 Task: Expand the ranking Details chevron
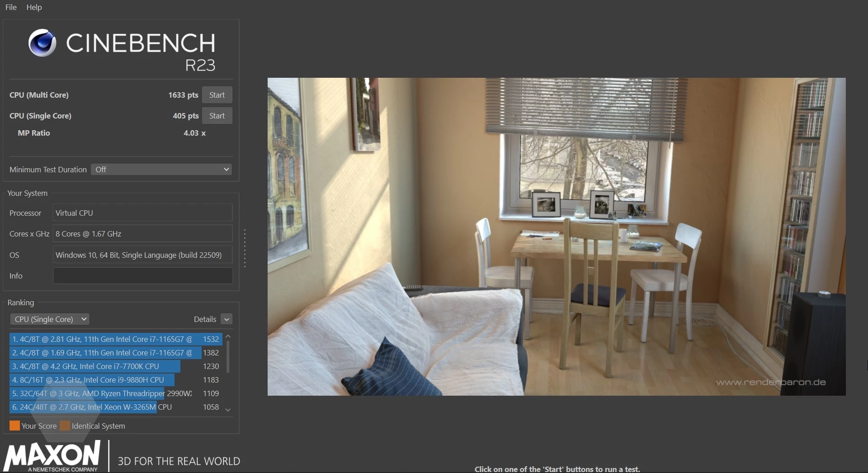pos(226,319)
